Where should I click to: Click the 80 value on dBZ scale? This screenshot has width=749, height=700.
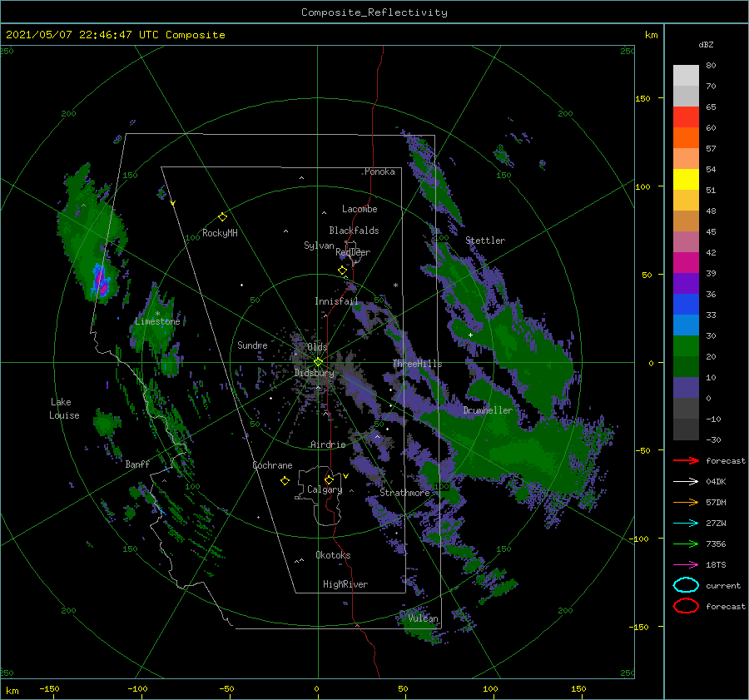711,66
